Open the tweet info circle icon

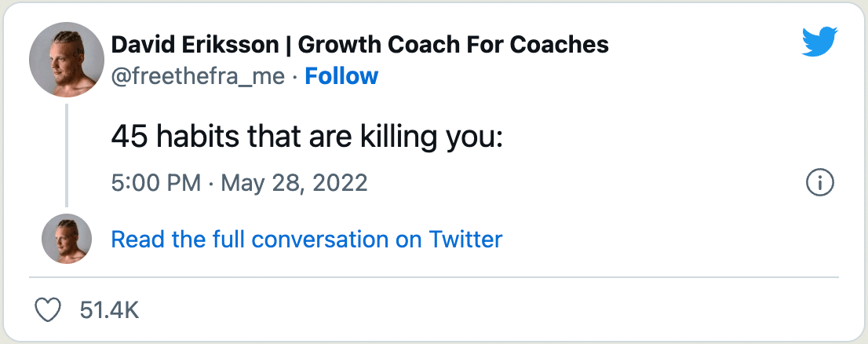coord(819,183)
